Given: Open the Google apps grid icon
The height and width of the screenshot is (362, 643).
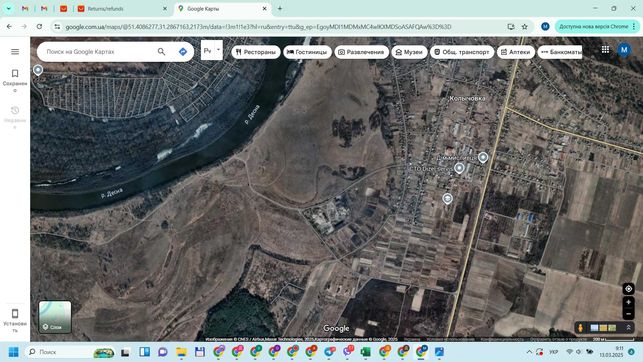Looking at the screenshot, I should (605, 50).
